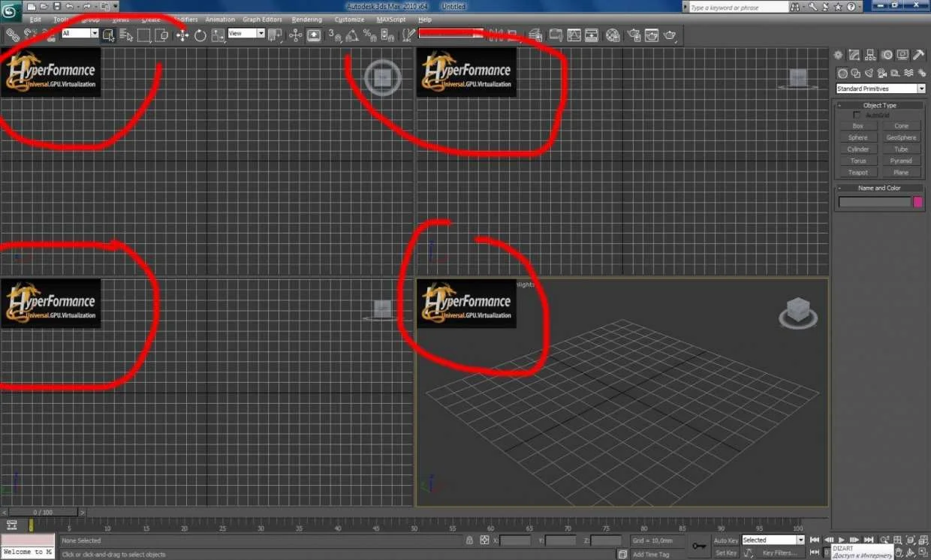Toggle the 3D Snaps button
Image resolution: width=931 pixels, height=560 pixels.
(x=335, y=35)
